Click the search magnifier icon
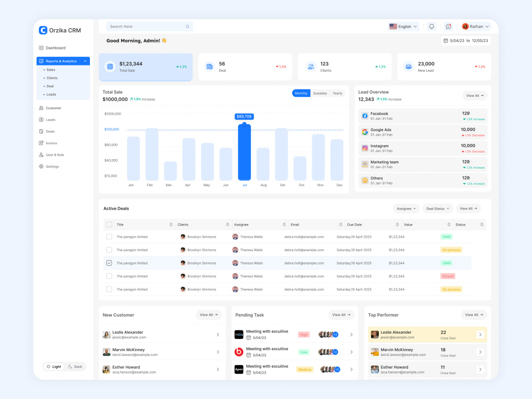 pyautogui.click(x=187, y=27)
